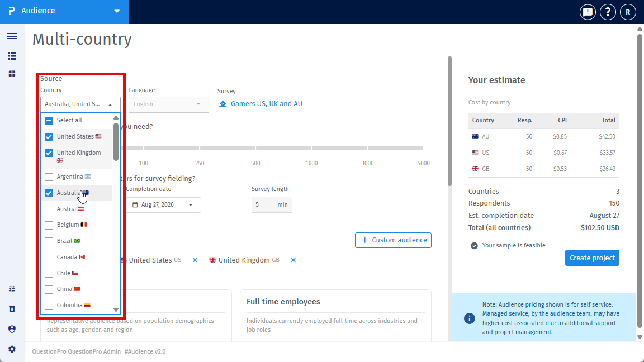Click the US row in cost table
Viewport: 644px width, 362px height.
(544, 153)
